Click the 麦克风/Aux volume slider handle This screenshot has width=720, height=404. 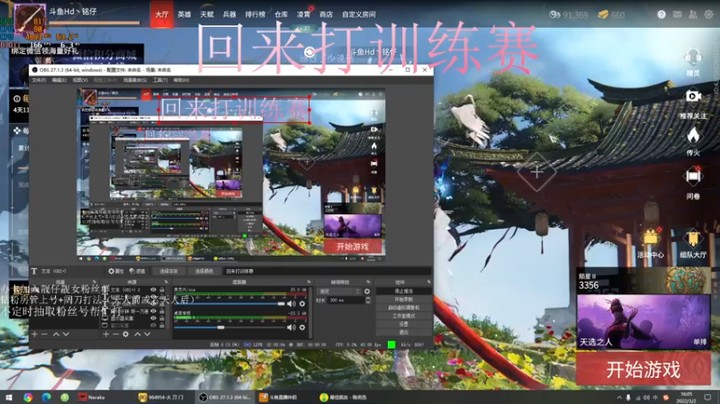pos(281,303)
